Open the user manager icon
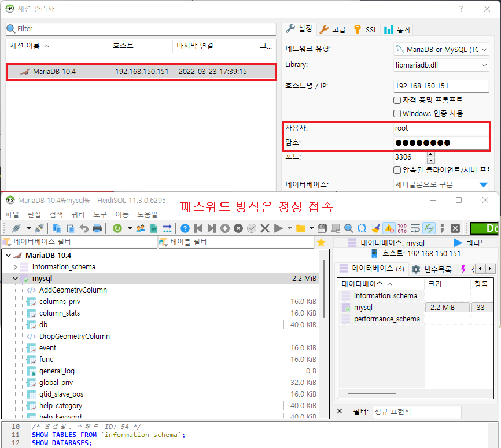The width and height of the screenshot is (501, 448). pos(141,228)
